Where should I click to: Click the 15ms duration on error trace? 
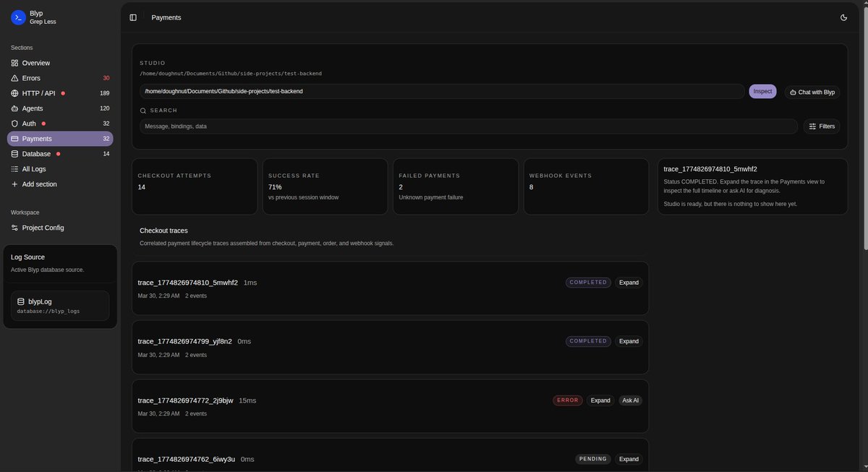[247, 400]
